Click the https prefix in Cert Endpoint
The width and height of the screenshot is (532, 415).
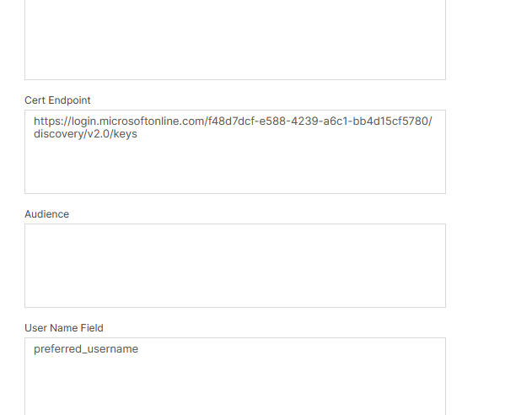pyautogui.click(x=46, y=121)
